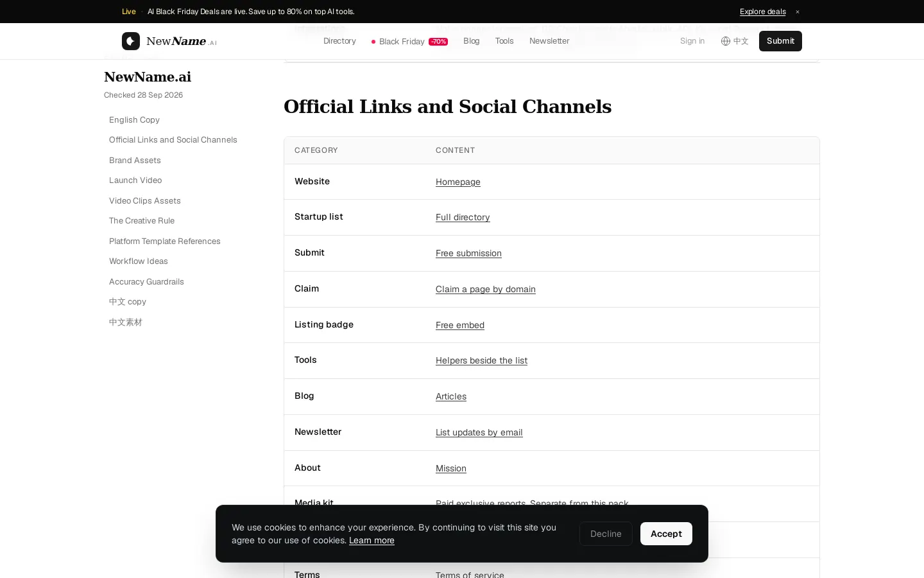Decline cookies in the consent banner
The height and width of the screenshot is (578, 924).
606,534
